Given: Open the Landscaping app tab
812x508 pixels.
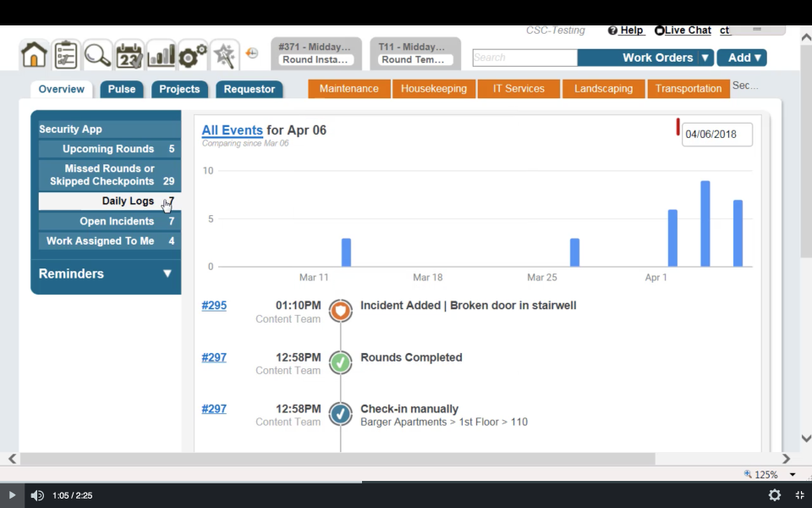Looking at the screenshot, I should [x=603, y=89].
